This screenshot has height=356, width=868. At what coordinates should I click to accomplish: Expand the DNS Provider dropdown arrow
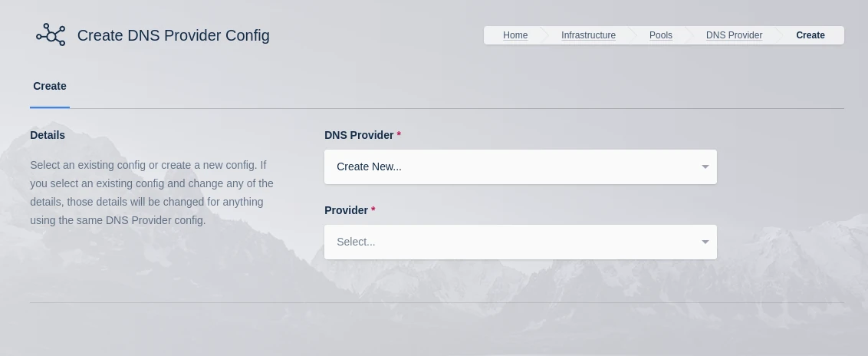click(705, 167)
